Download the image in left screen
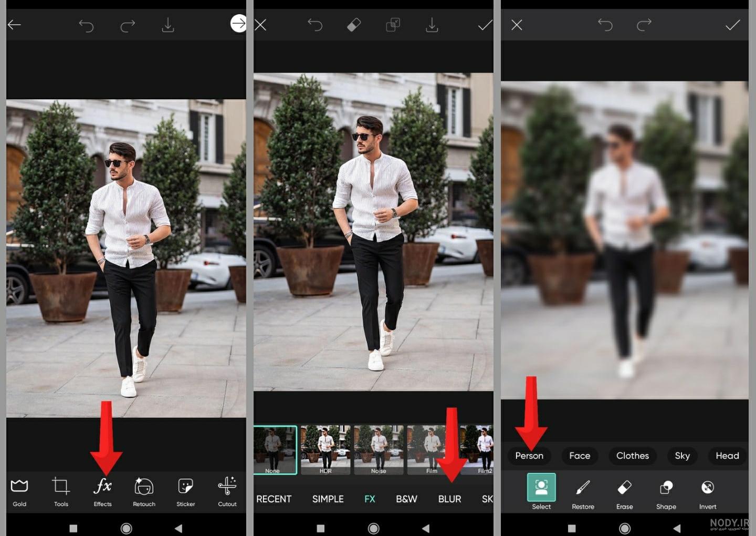This screenshot has width=756, height=536. point(168,25)
